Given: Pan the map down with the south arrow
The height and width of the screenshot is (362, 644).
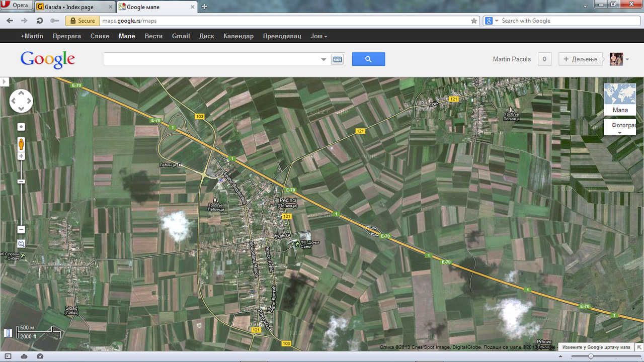Looking at the screenshot, I should click(x=21, y=109).
